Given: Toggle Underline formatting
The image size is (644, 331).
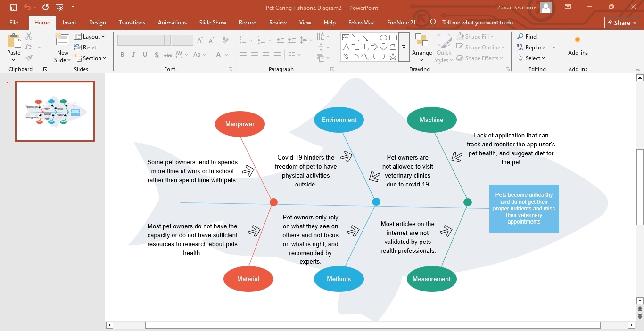Looking at the screenshot, I should coord(145,55).
